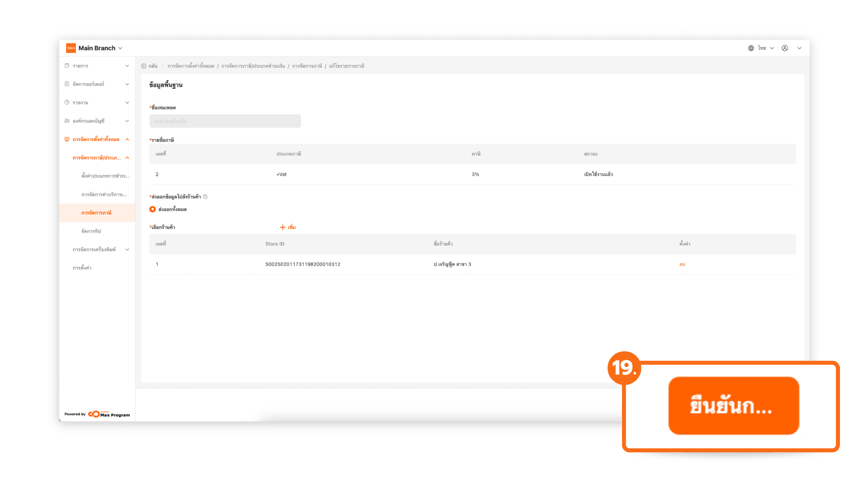Click the เพิ่ม add store button
868x488 pixels.
(288, 227)
